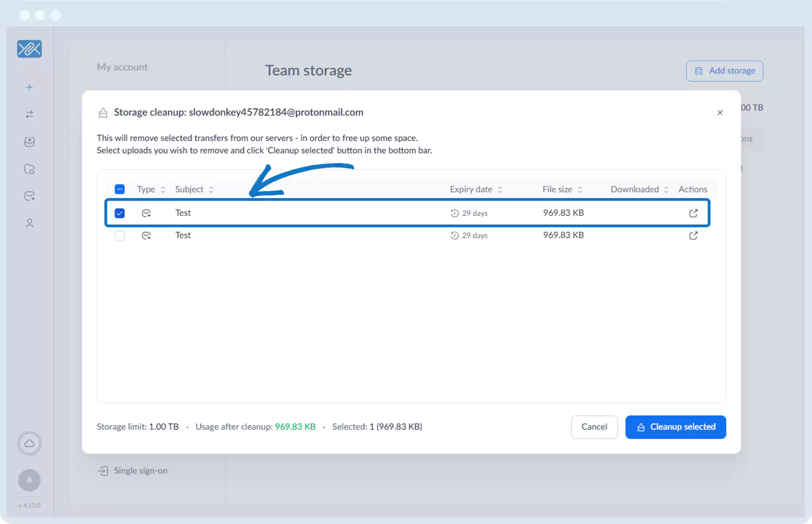Open the received inbox sidebar icon
This screenshot has width=812, height=524.
pos(29,142)
